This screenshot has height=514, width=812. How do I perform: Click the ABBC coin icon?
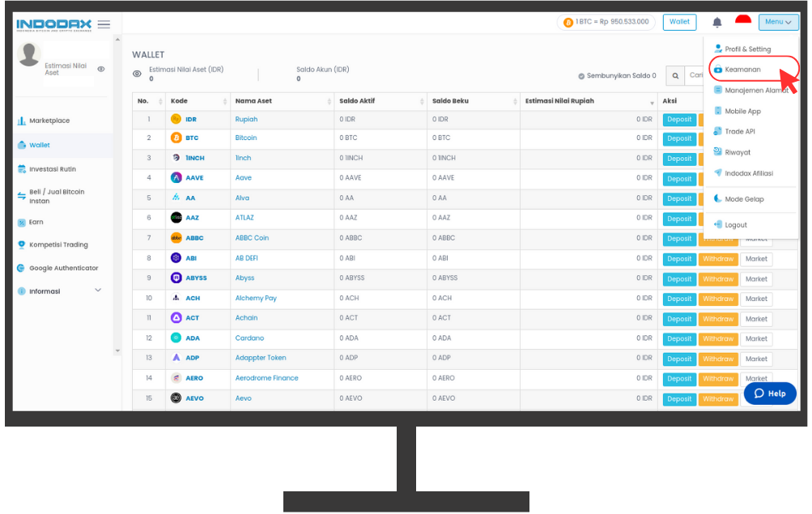[x=176, y=238]
